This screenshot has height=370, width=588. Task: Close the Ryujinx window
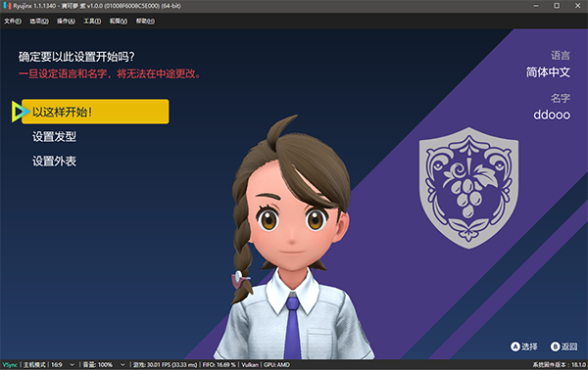coord(577,6)
